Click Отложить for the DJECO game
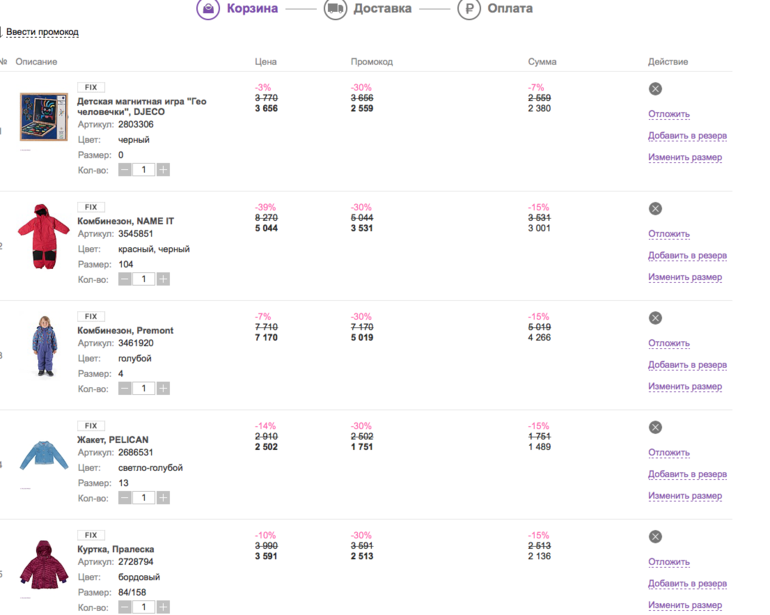Image resolution: width=770 pixels, height=615 pixels. 669,114
